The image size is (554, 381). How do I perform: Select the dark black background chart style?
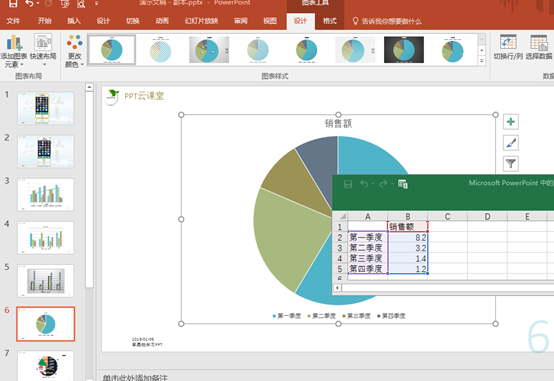coord(404,50)
